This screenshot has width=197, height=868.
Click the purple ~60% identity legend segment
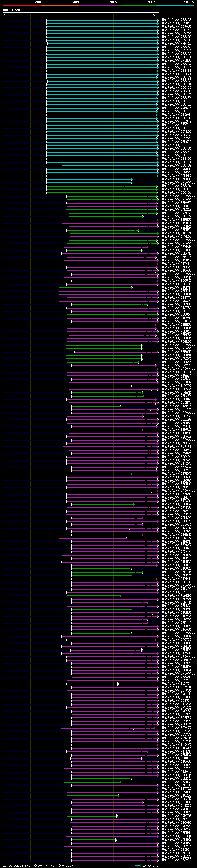coord(99,6)
